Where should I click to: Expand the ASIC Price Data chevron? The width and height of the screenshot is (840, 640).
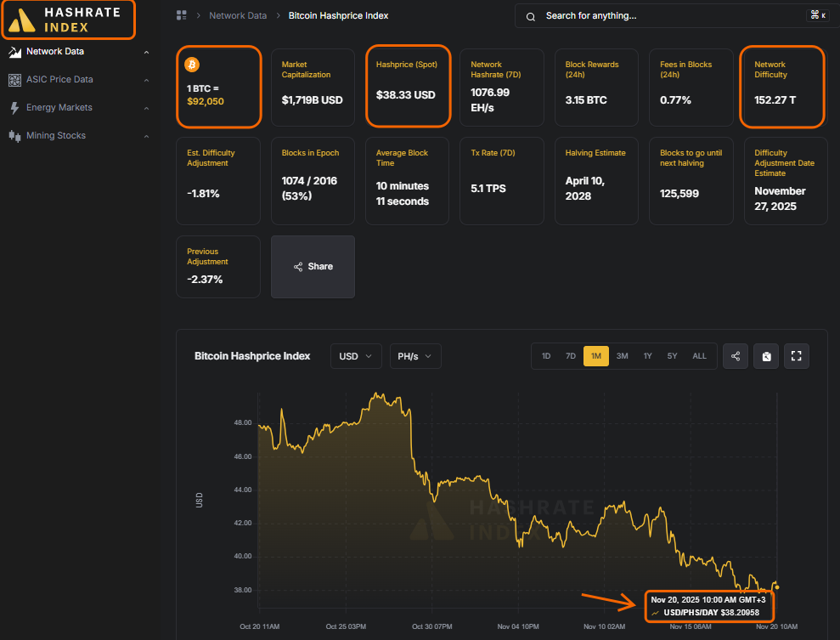click(x=146, y=81)
